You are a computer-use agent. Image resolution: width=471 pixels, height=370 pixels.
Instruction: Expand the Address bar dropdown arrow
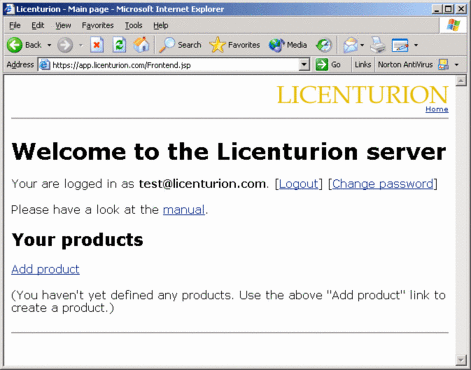click(x=304, y=65)
